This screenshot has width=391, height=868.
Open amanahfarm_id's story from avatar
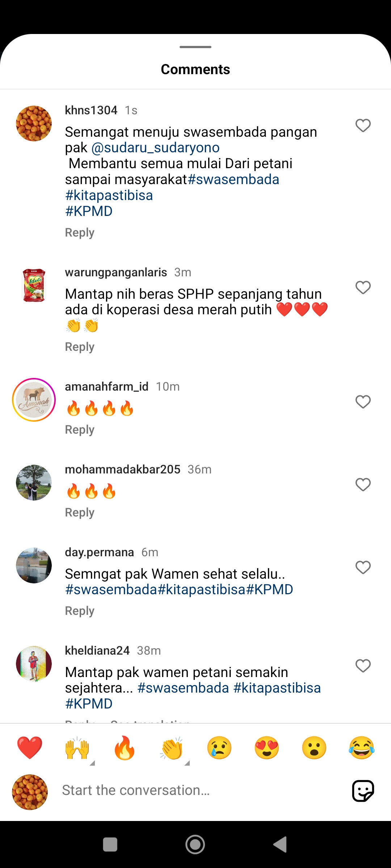34,400
